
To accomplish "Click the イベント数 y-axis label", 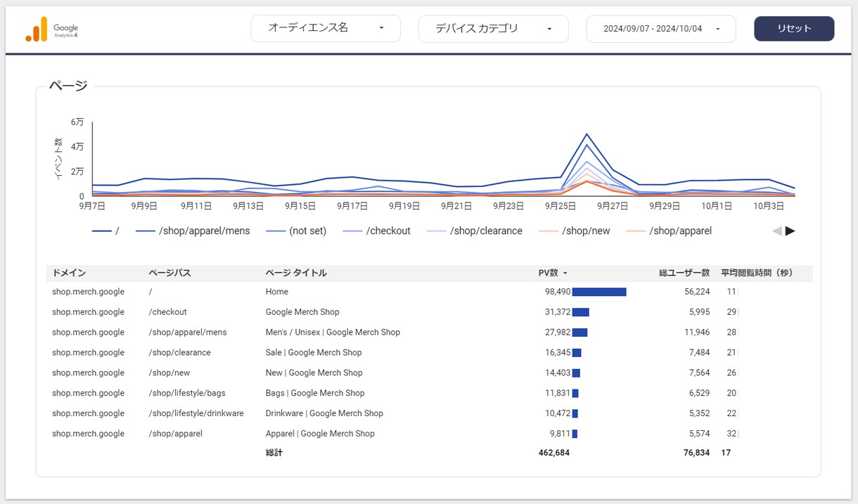I will pos(58,159).
